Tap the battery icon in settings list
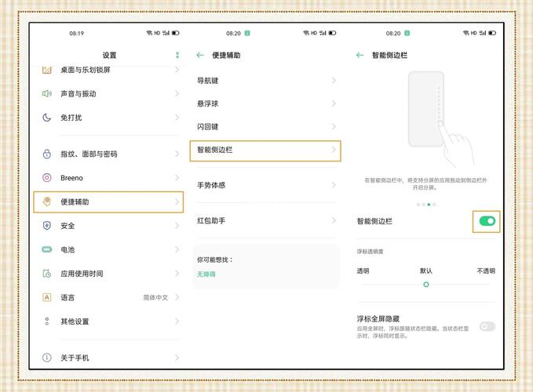Screen dimensions: 533x392 pos(46,249)
